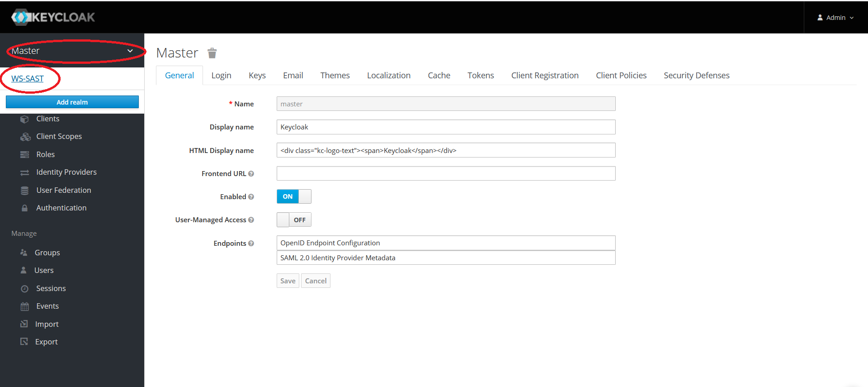Switch to the Themes tab
This screenshot has height=387, width=868.
point(335,76)
